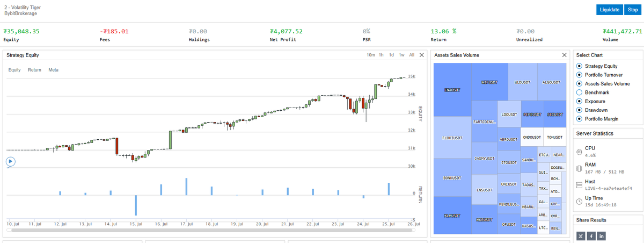Select the 1w time range
Viewport: 644px width, 243px height.
coord(401,55)
